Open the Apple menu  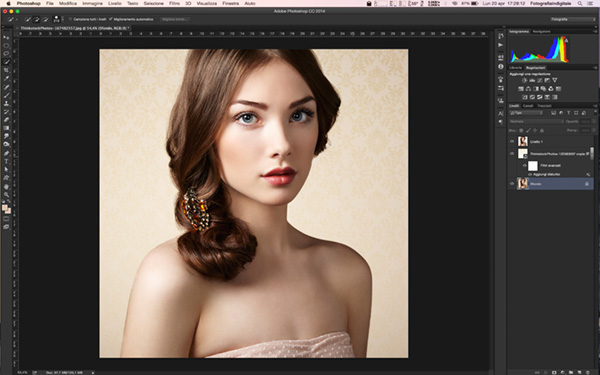click(8, 3)
